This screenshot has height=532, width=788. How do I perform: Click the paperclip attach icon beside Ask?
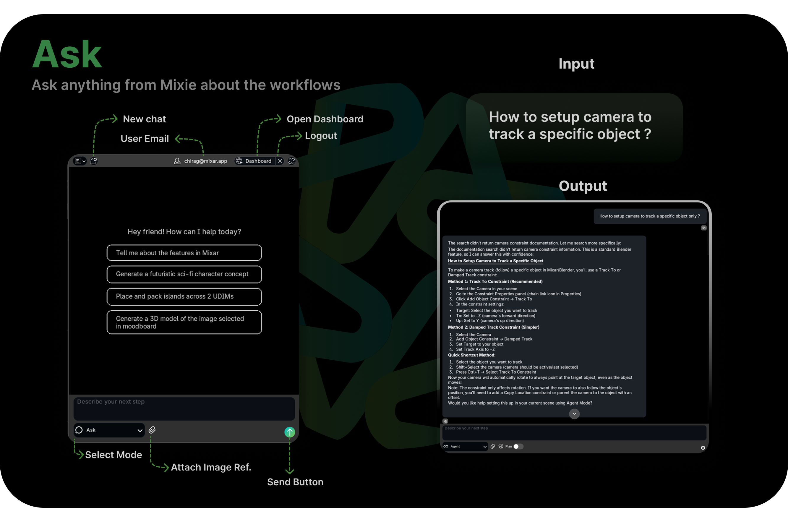[x=152, y=430]
